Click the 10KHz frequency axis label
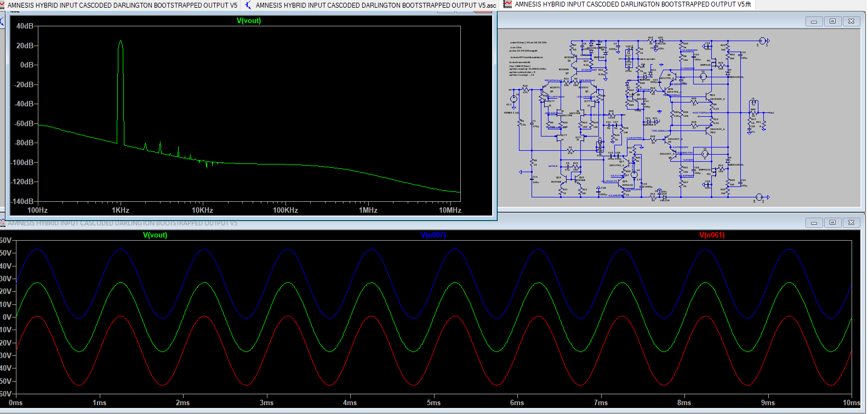Screen dimensions: 868x414 pyautogui.click(x=202, y=211)
